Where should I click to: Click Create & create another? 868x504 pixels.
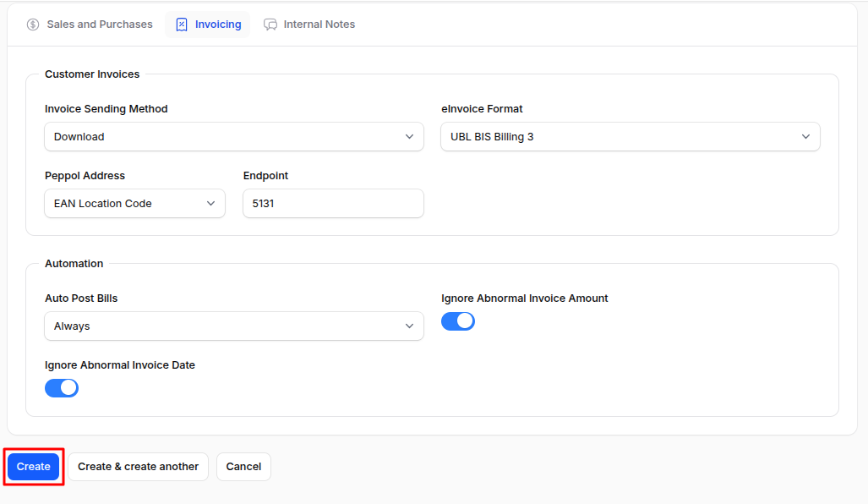click(138, 466)
